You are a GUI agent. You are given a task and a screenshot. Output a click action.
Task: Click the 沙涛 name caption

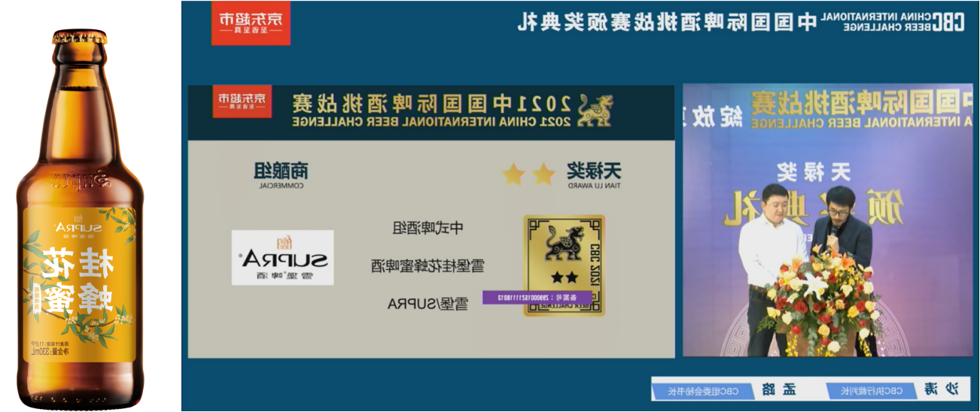pyautogui.click(x=941, y=389)
